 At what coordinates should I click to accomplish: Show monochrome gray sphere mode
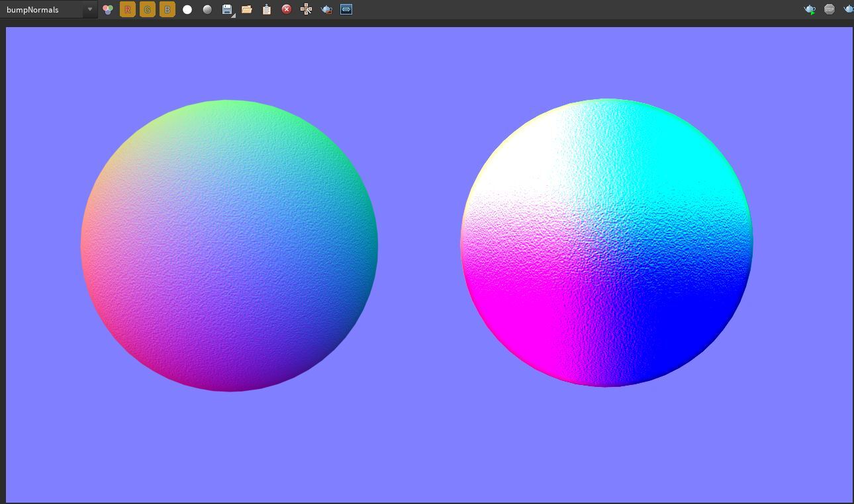pyautogui.click(x=207, y=9)
